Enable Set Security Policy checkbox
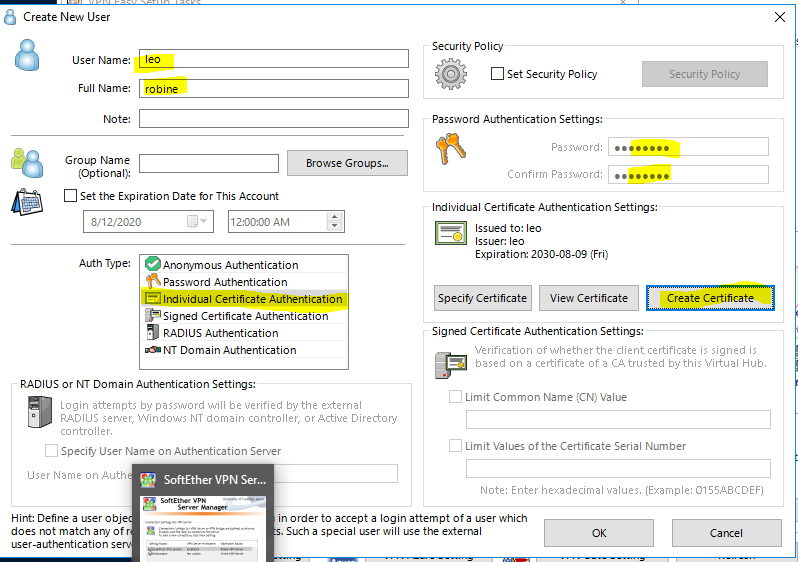Viewport: 798px width, 562px height. click(x=497, y=74)
